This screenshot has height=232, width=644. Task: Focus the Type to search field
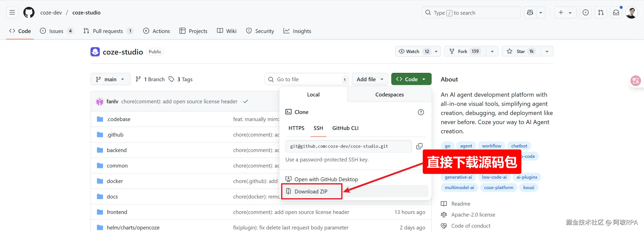471,12
